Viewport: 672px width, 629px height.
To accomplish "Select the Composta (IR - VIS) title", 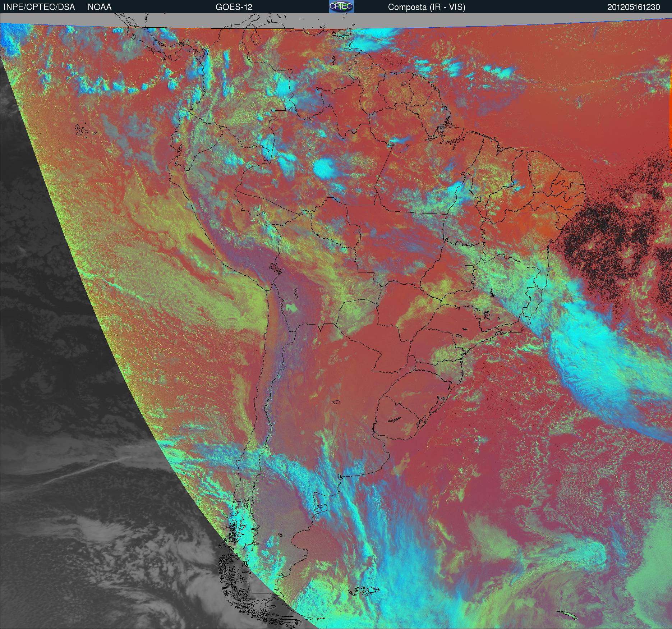I will click(x=427, y=7).
